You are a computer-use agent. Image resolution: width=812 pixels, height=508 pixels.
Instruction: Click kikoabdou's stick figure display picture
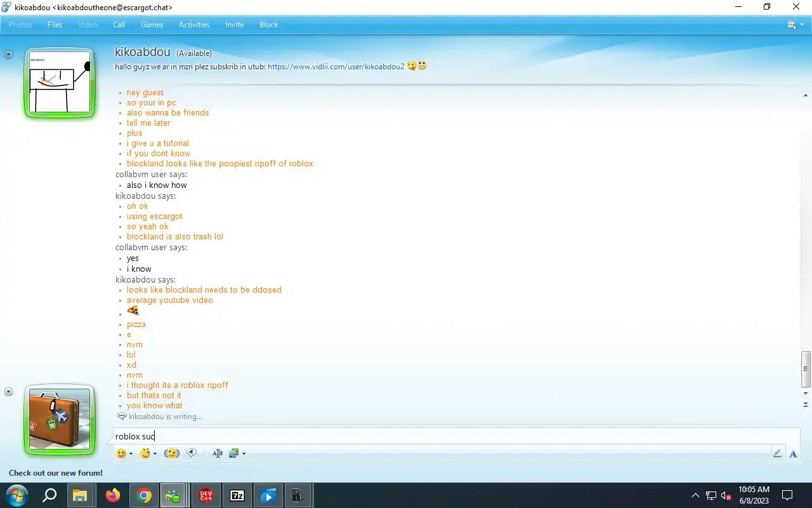[x=60, y=83]
